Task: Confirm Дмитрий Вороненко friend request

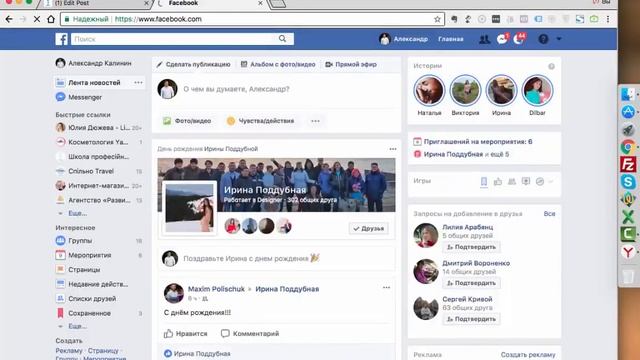Action: [x=471, y=283]
